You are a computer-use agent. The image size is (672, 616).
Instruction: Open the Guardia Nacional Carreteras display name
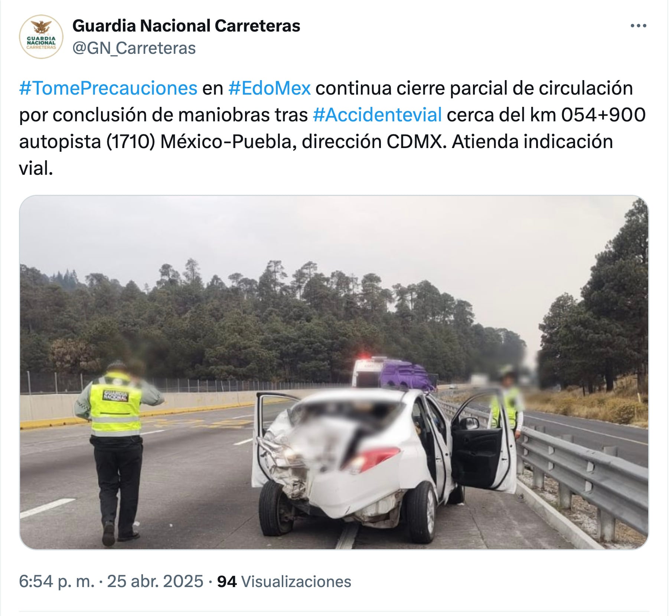pos(186,26)
